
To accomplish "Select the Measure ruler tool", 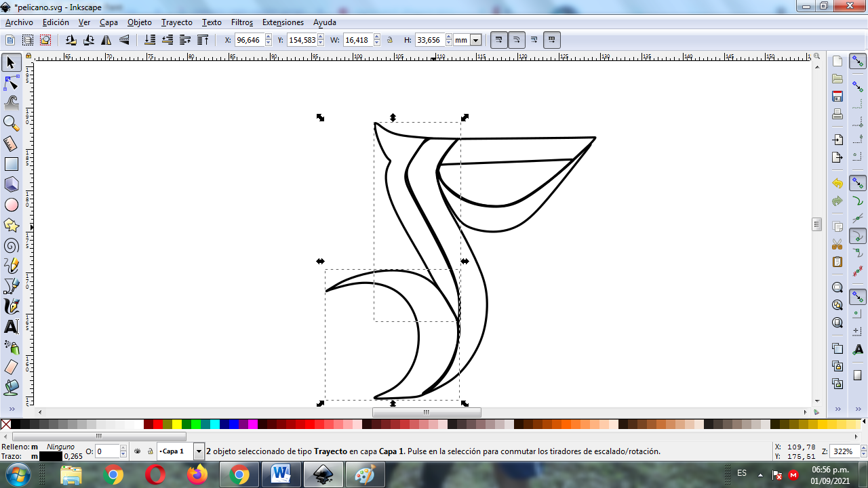I will pyautogui.click(x=11, y=144).
